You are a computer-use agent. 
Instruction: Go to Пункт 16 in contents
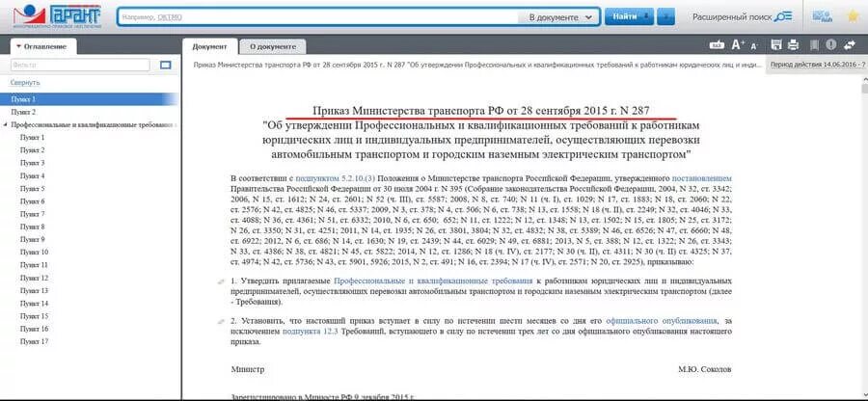(34, 329)
